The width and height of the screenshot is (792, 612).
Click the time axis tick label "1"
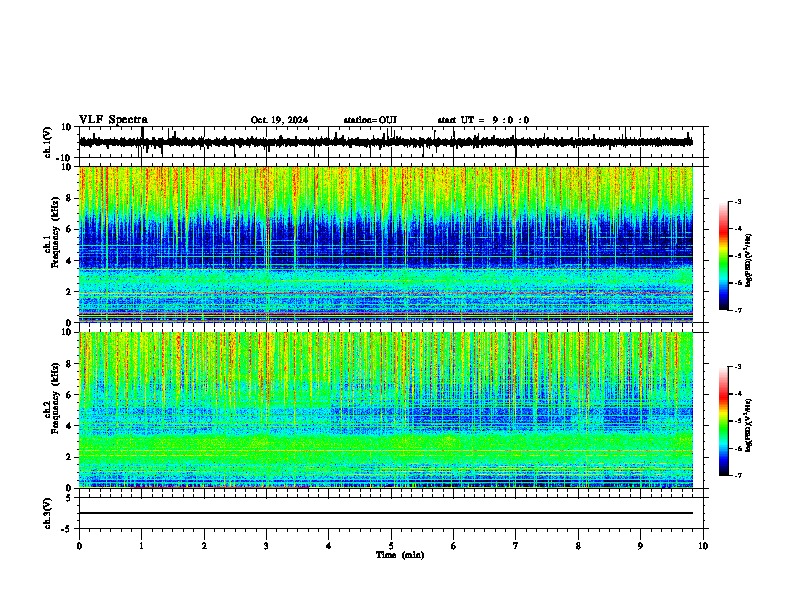point(141,546)
